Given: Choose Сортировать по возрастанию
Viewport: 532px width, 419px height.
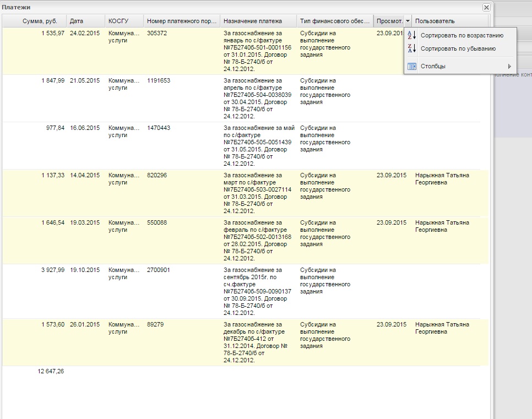Looking at the screenshot, I should tap(462, 35).
